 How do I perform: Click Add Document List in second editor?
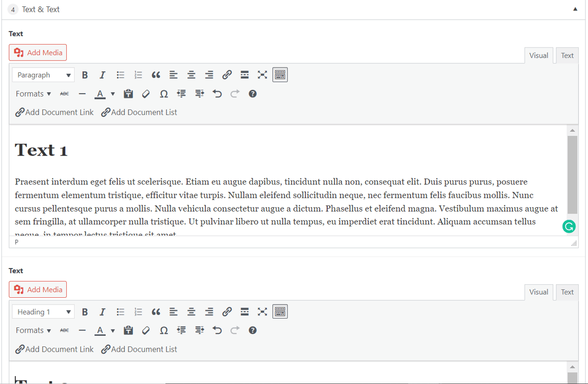(139, 349)
